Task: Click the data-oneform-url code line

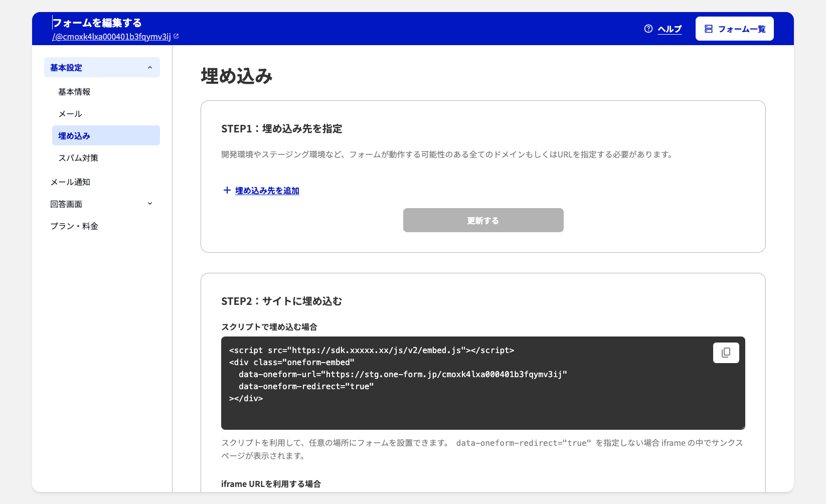Action: [403, 374]
